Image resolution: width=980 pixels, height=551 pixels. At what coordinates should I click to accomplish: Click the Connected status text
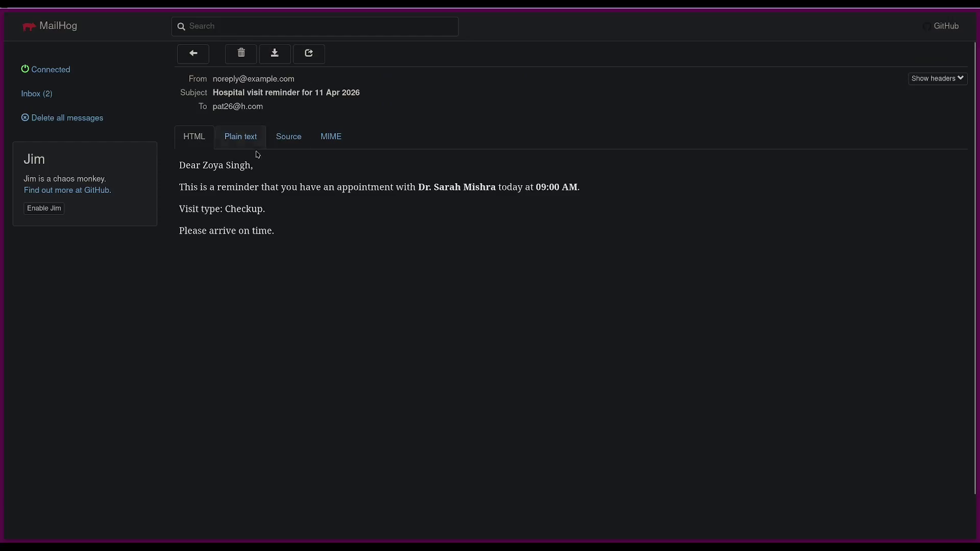(x=51, y=69)
